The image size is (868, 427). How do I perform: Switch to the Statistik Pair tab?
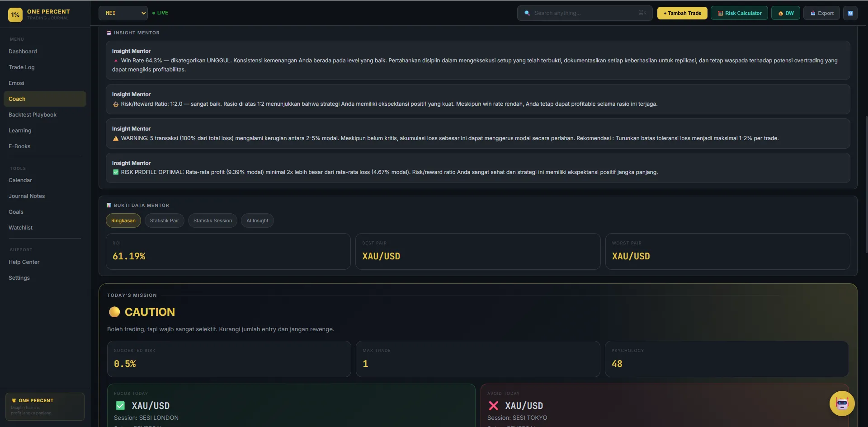pyautogui.click(x=165, y=221)
